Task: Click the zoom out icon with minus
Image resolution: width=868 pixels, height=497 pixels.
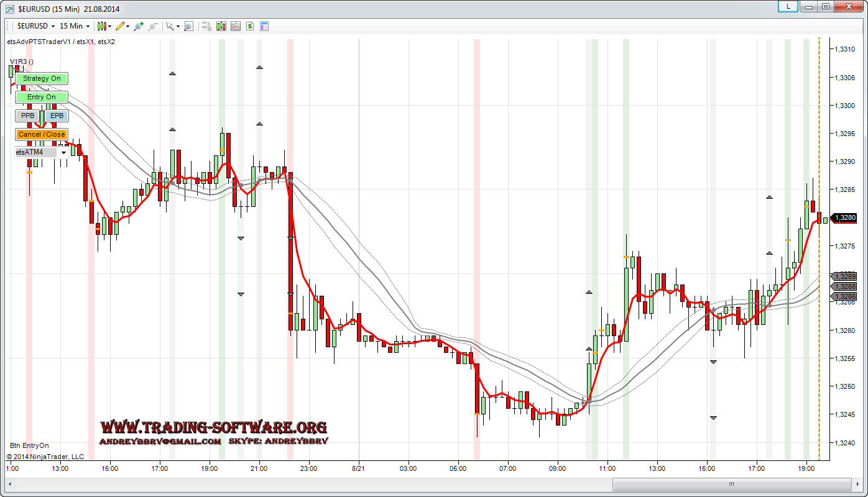Action: 152,26
